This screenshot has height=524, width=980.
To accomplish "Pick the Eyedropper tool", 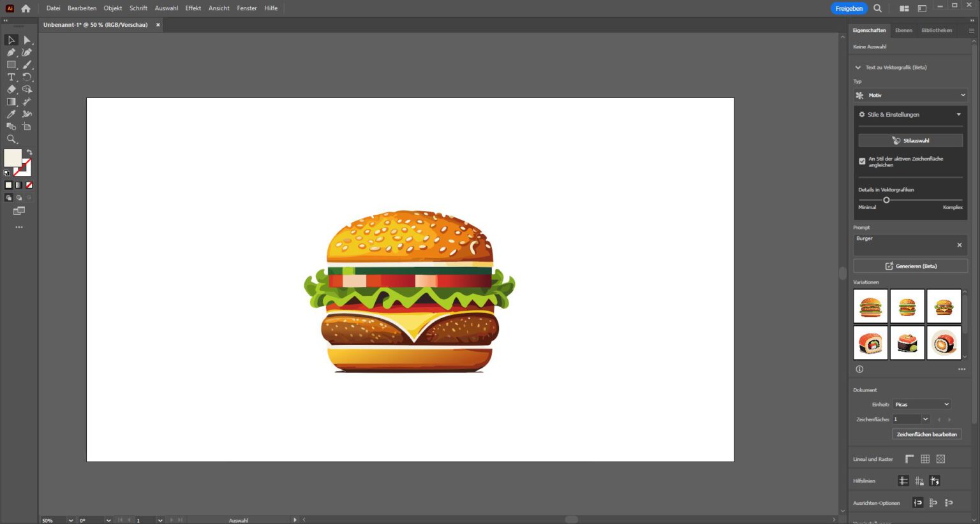I will point(10,114).
